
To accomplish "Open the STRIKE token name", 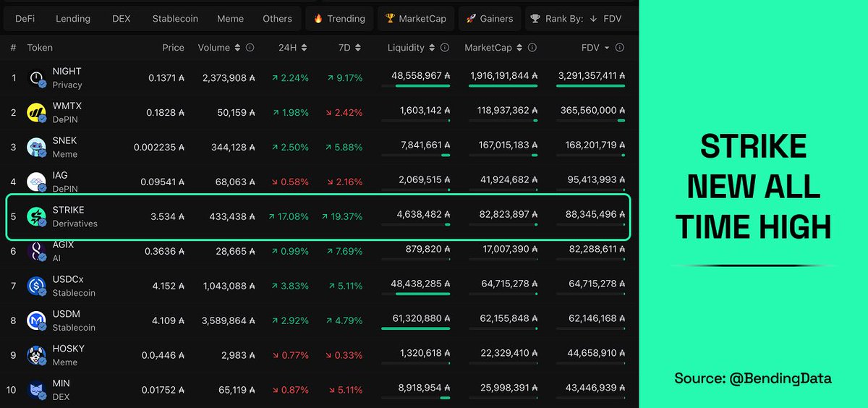I will pyautogui.click(x=68, y=210).
